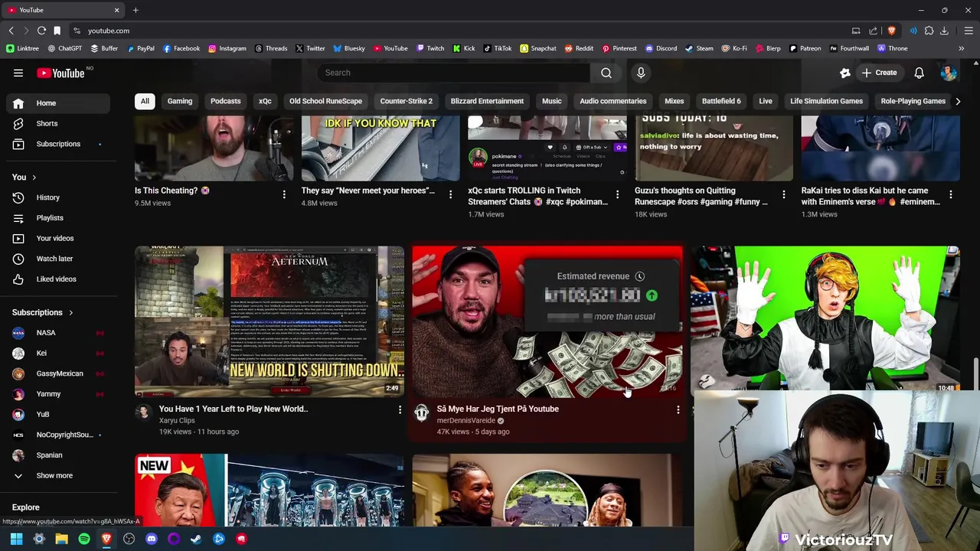Open menu for 'You Have 1 Year Left' video
Screen dimensions: 980x551
(400, 410)
